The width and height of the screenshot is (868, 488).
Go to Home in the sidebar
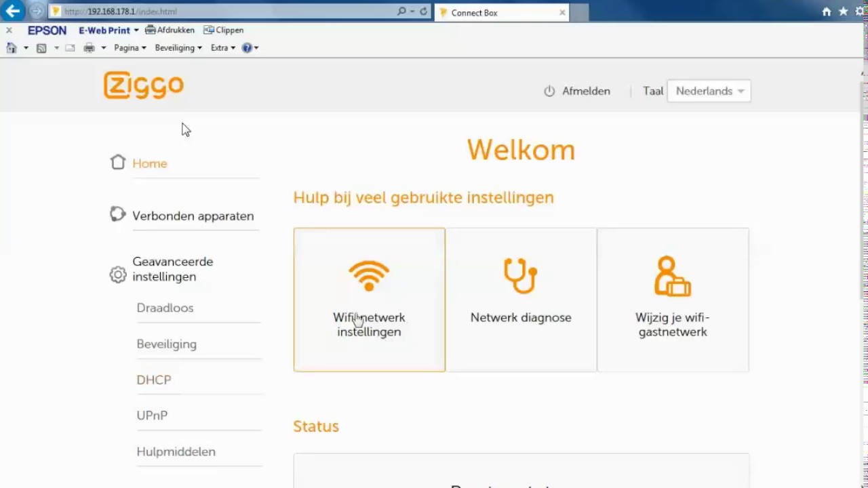(x=150, y=163)
